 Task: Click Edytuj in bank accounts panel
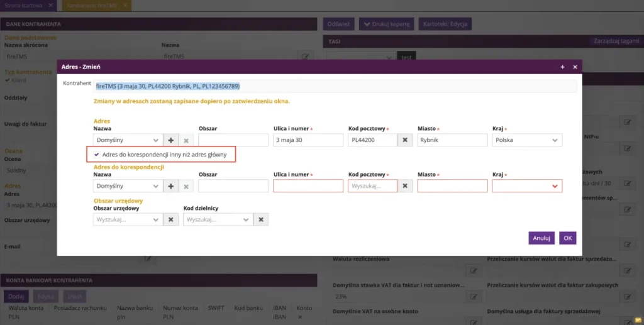point(45,296)
